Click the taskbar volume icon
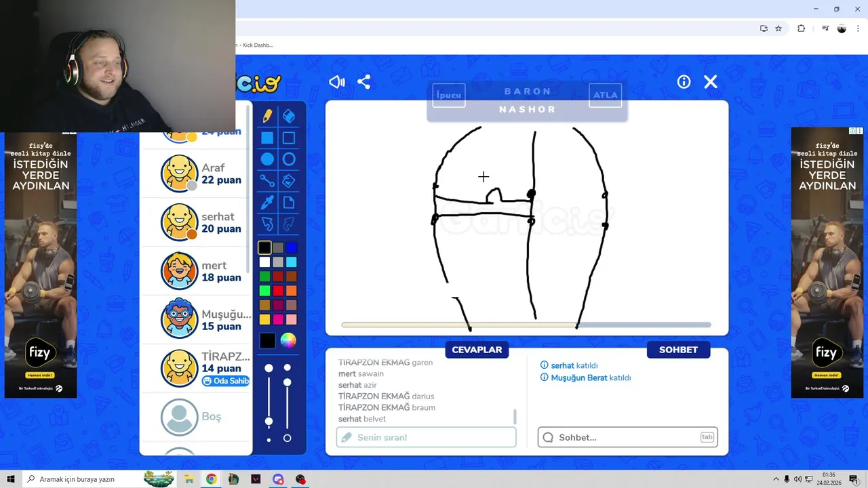This screenshot has height=488, width=868. [x=797, y=479]
